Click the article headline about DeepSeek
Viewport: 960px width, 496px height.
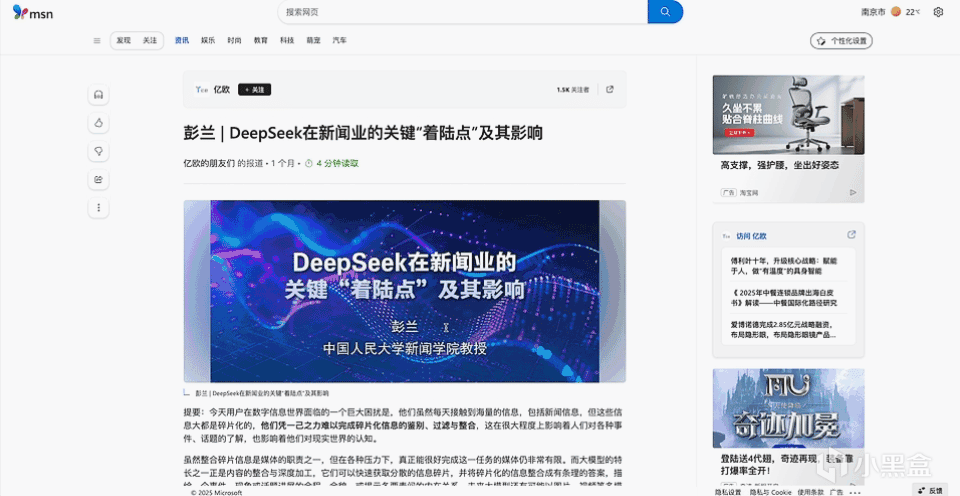click(x=363, y=133)
